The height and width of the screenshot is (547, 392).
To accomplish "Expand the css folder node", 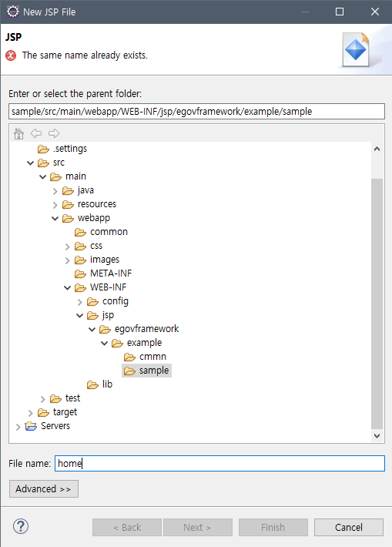I will (x=67, y=247).
